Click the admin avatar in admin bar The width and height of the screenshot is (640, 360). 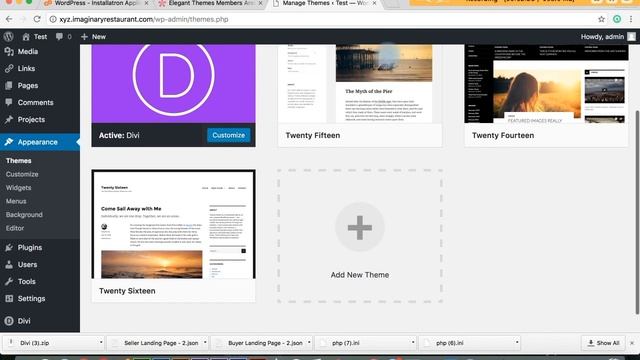tap(631, 37)
